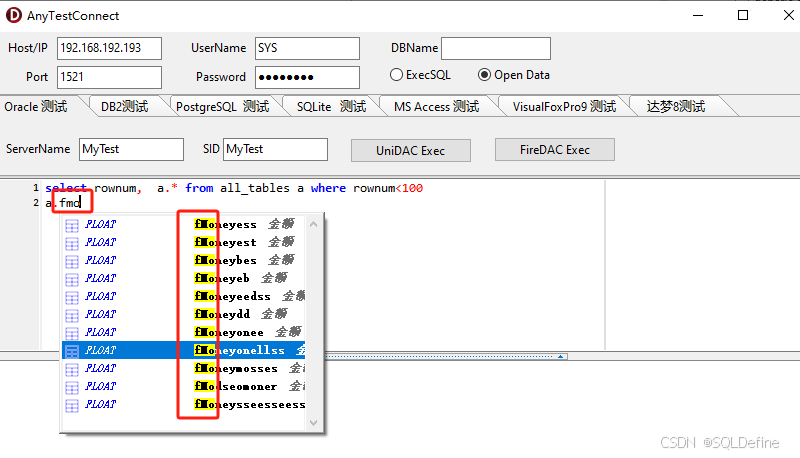
Task: Click the 'all_tables' text in SQL line 1
Action: coord(255,188)
